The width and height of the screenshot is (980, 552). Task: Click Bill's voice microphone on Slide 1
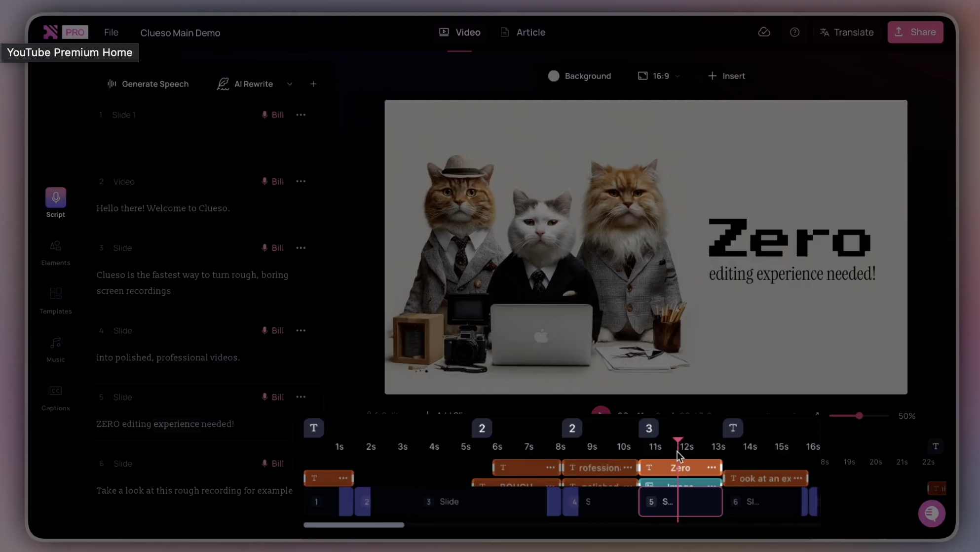pyautogui.click(x=264, y=115)
